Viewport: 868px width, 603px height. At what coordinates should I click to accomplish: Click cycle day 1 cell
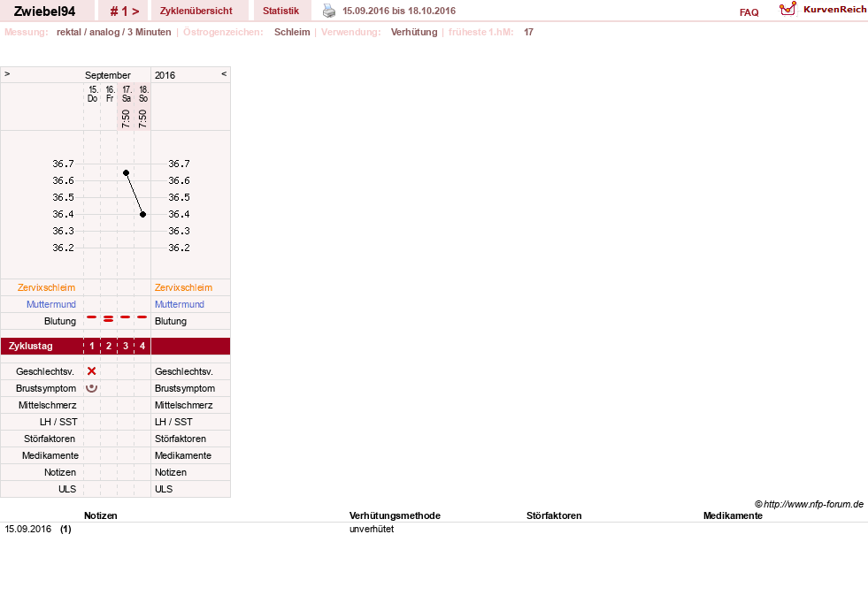pos(92,346)
